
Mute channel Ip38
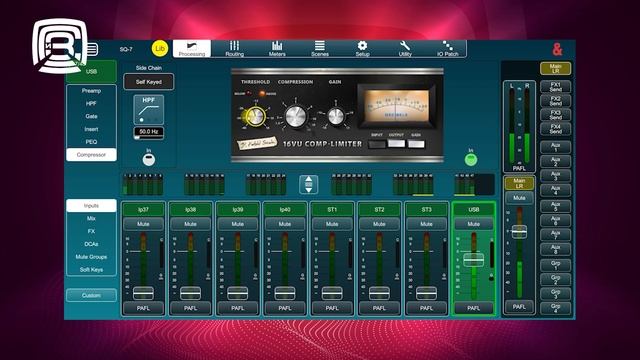190,224
